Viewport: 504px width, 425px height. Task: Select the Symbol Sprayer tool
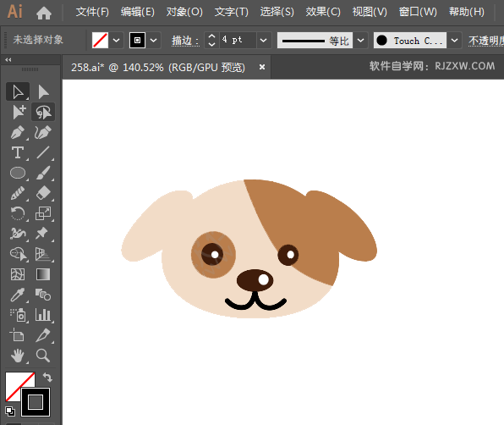18,315
